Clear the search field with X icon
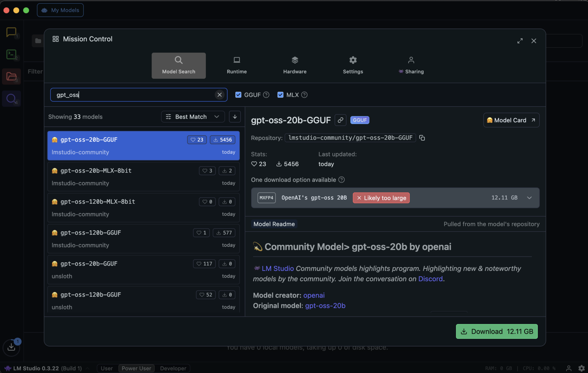Viewport: 588px width, 373px height. point(219,95)
